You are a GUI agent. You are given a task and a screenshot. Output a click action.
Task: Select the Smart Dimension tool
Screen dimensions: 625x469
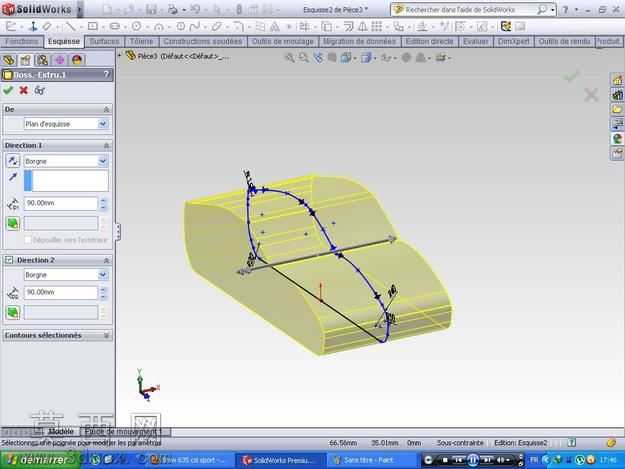click(x=47, y=27)
